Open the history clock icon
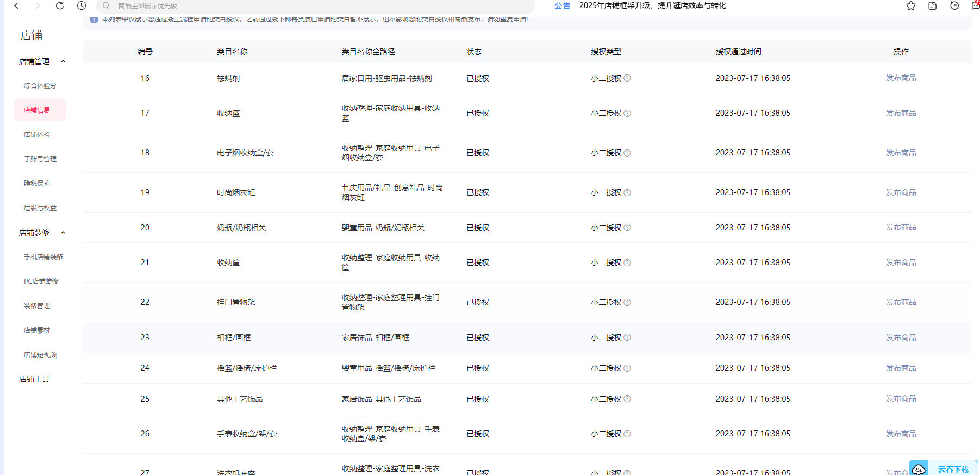The height and width of the screenshot is (475, 980). point(82,5)
